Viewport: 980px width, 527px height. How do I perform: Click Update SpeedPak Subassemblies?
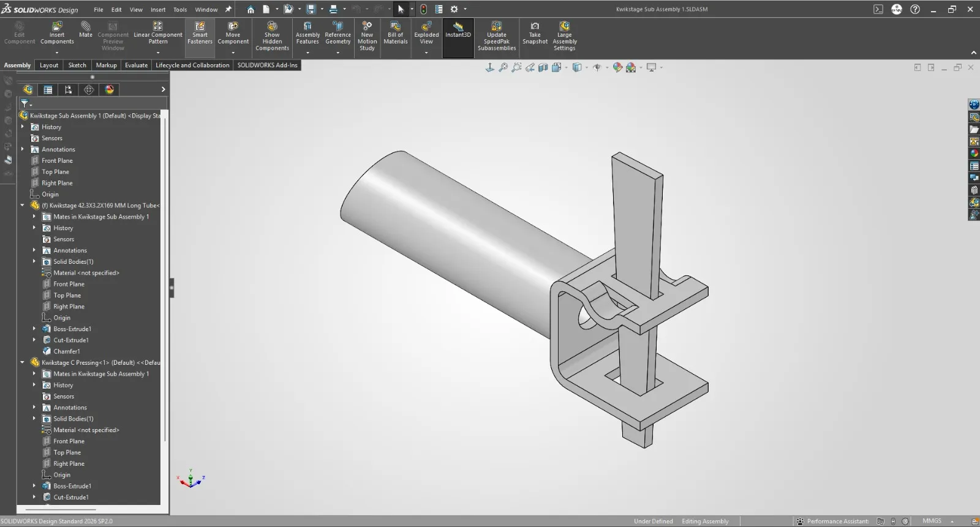pos(497,37)
